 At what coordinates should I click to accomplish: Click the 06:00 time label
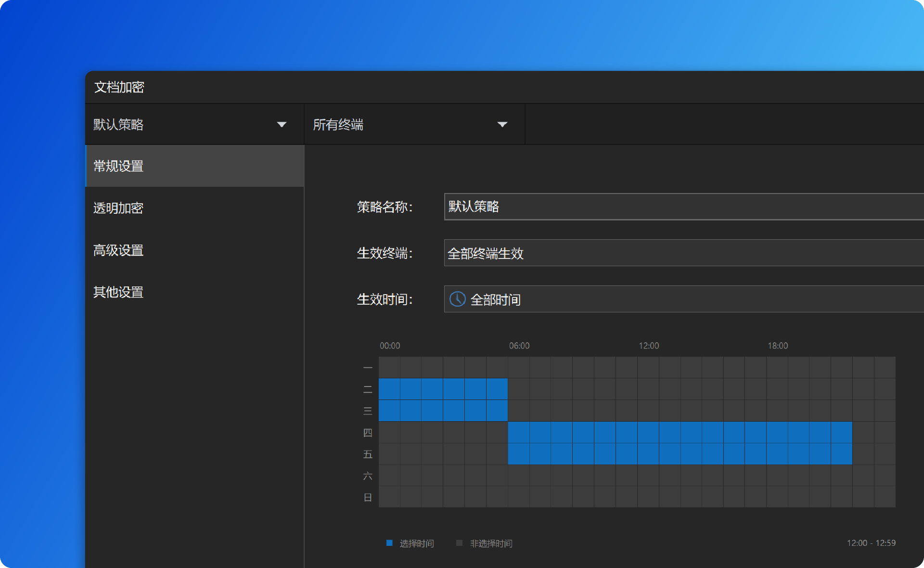tap(519, 346)
